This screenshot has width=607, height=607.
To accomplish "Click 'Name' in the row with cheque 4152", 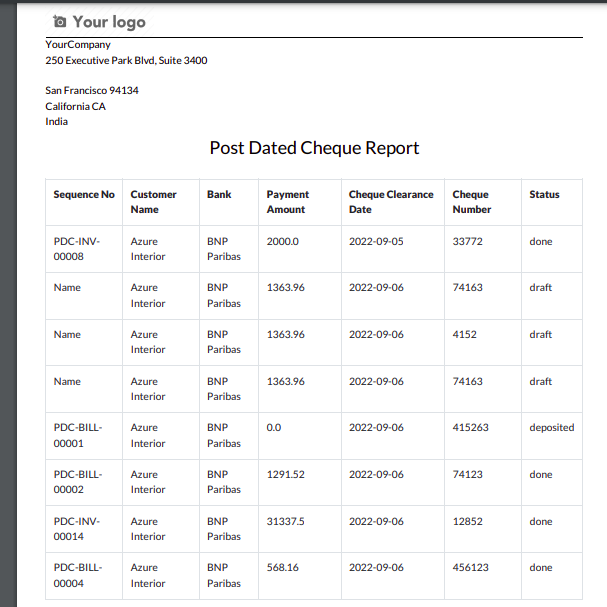I will [67, 334].
